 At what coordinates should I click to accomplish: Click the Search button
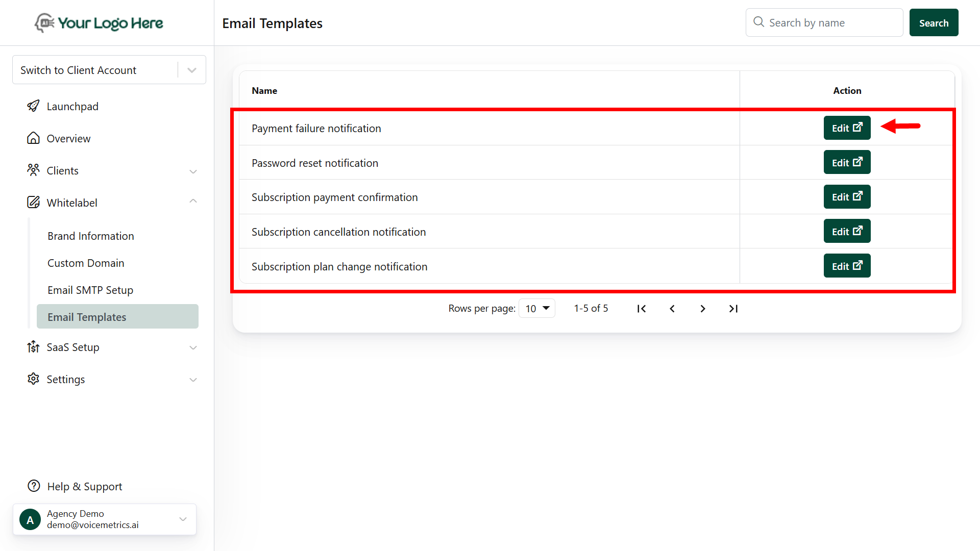(x=934, y=22)
